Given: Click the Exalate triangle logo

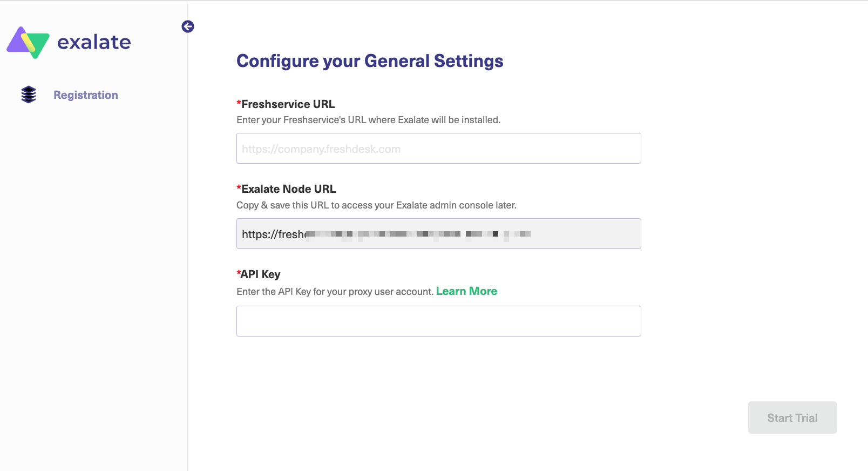Looking at the screenshot, I should [x=28, y=42].
